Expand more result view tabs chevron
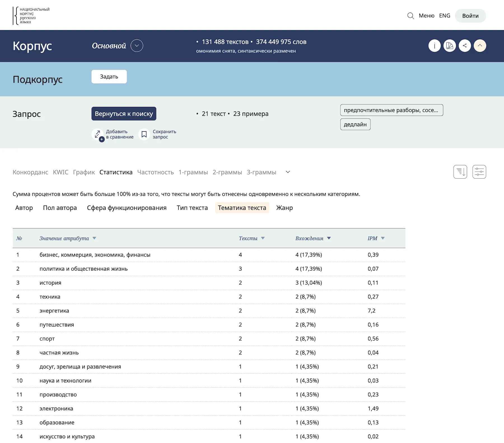This screenshot has width=504, height=443. pyautogui.click(x=288, y=172)
